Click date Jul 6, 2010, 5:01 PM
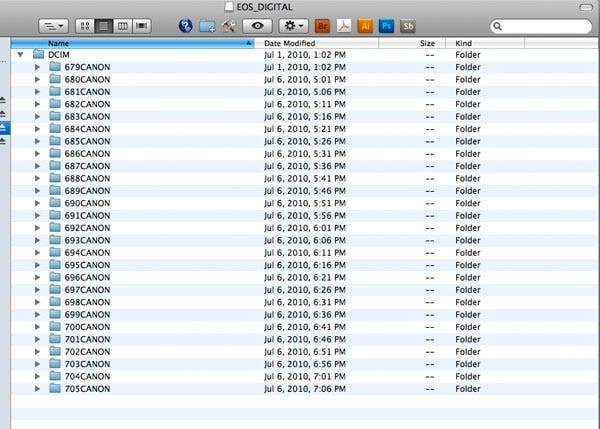 pos(305,80)
